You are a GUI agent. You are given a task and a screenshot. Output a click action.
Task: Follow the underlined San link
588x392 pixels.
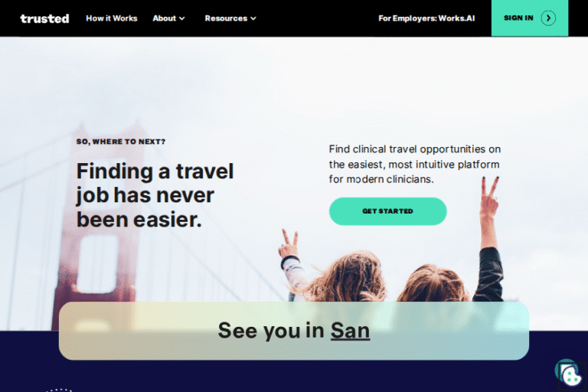(350, 331)
